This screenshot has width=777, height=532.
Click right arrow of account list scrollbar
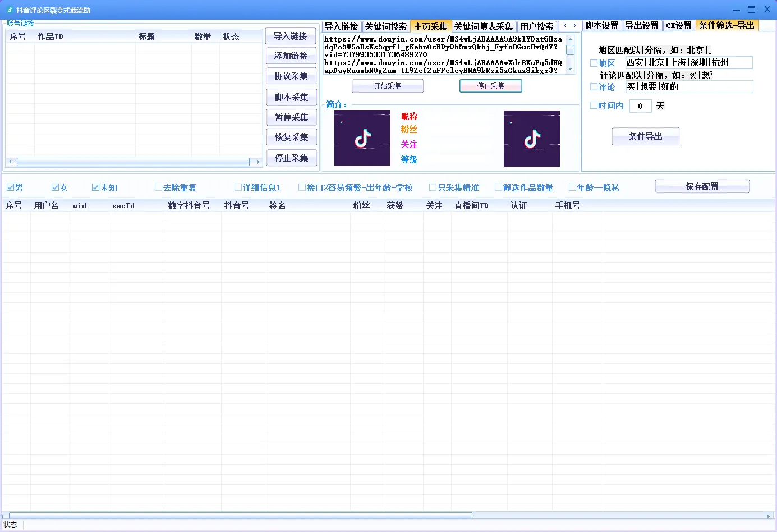258,162
